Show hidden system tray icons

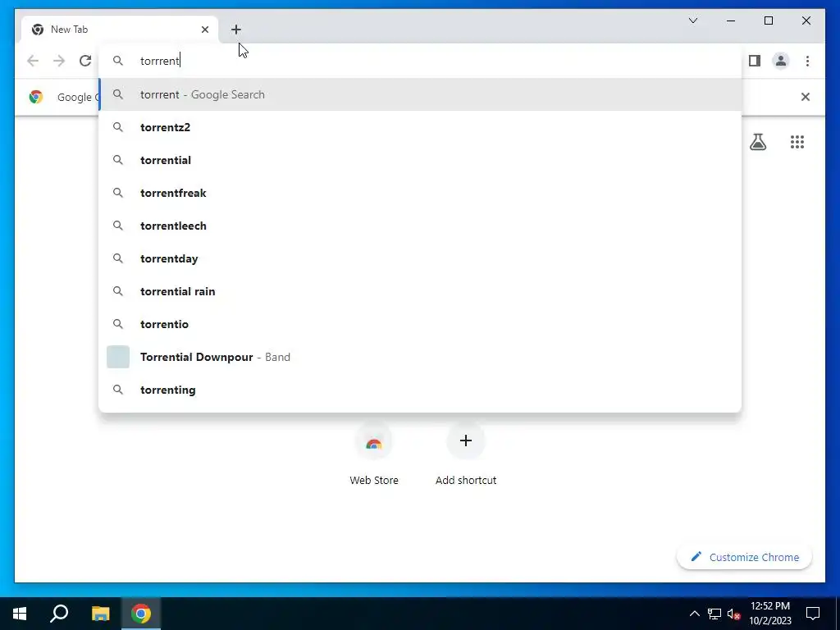[694, 614]
